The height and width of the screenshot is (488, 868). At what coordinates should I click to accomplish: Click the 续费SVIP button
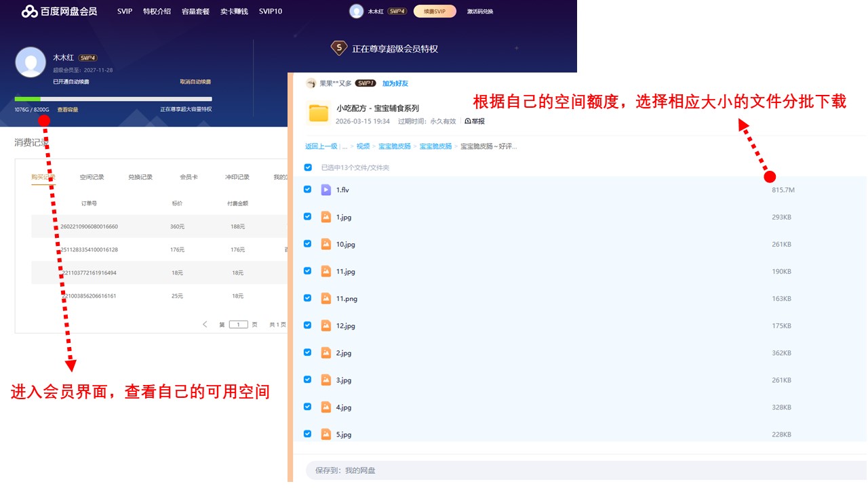(434, 11)
